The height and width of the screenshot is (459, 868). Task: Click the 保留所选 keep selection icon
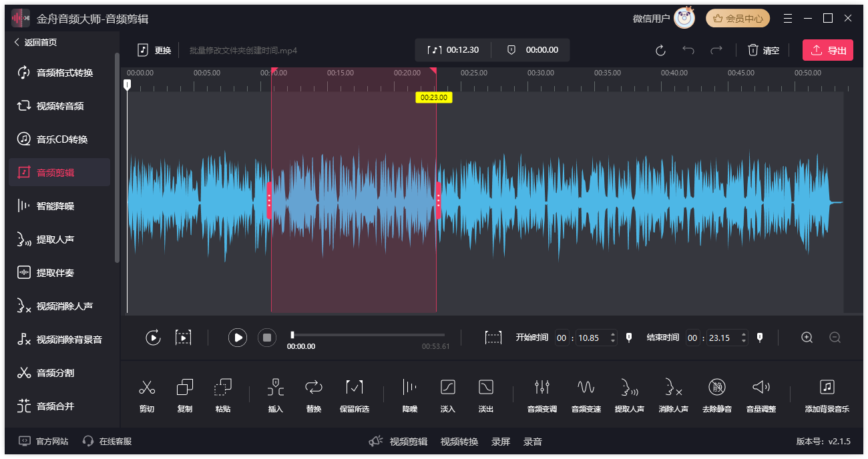[354, 388]
